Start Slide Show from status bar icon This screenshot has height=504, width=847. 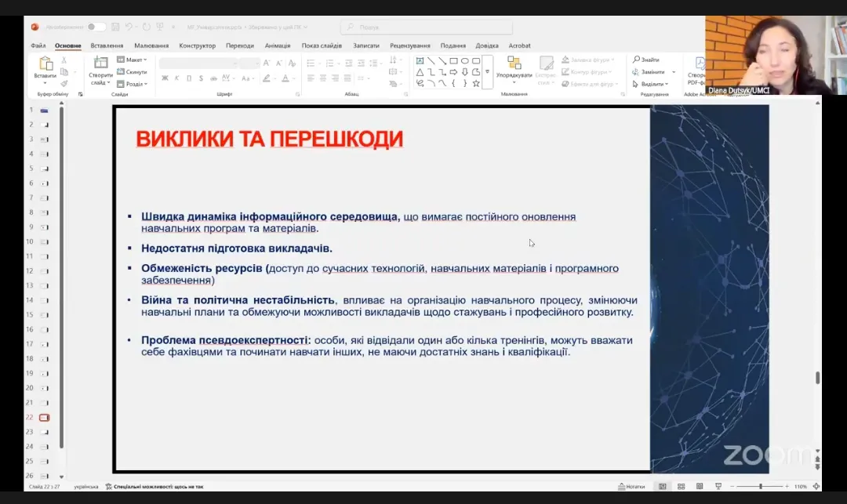[x=718, y=486]
